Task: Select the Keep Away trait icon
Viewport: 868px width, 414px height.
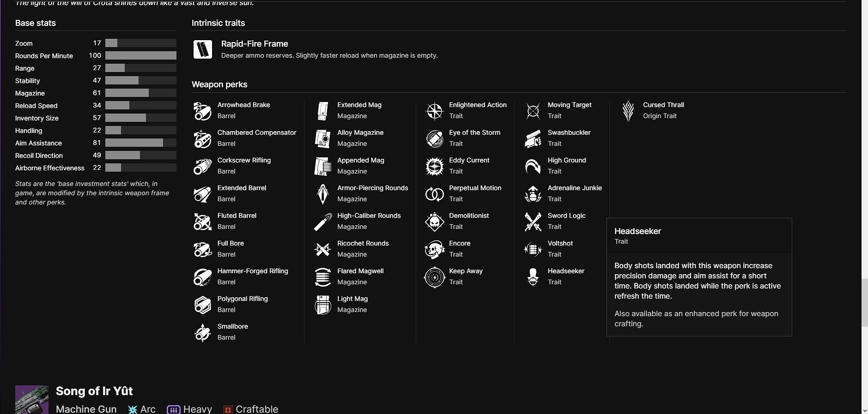Action: click(x=434, y=277)
